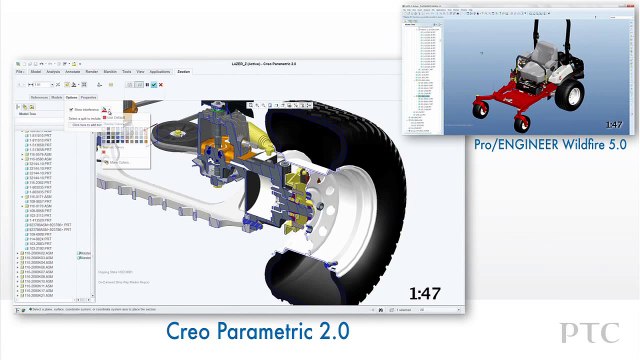Open the dashboard color icon dropdown arrow
This screenshot has height=360, width=640.
[x=78, y=84]
